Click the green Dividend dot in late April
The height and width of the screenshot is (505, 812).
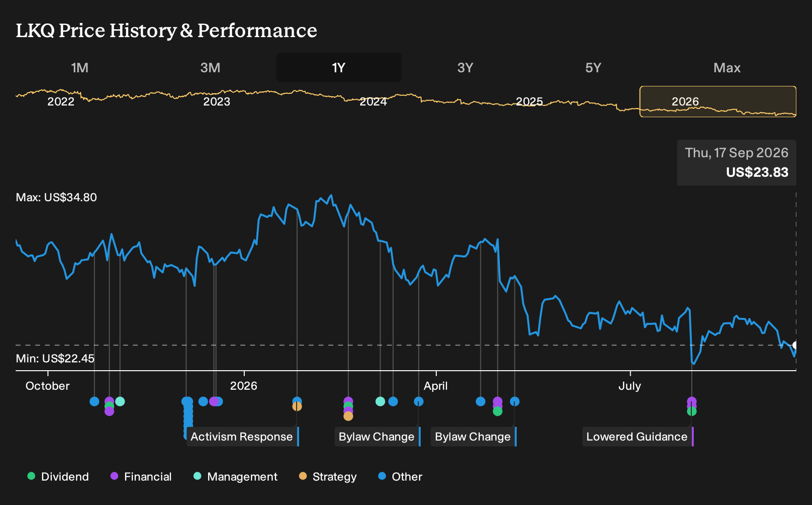coord(498,411)
